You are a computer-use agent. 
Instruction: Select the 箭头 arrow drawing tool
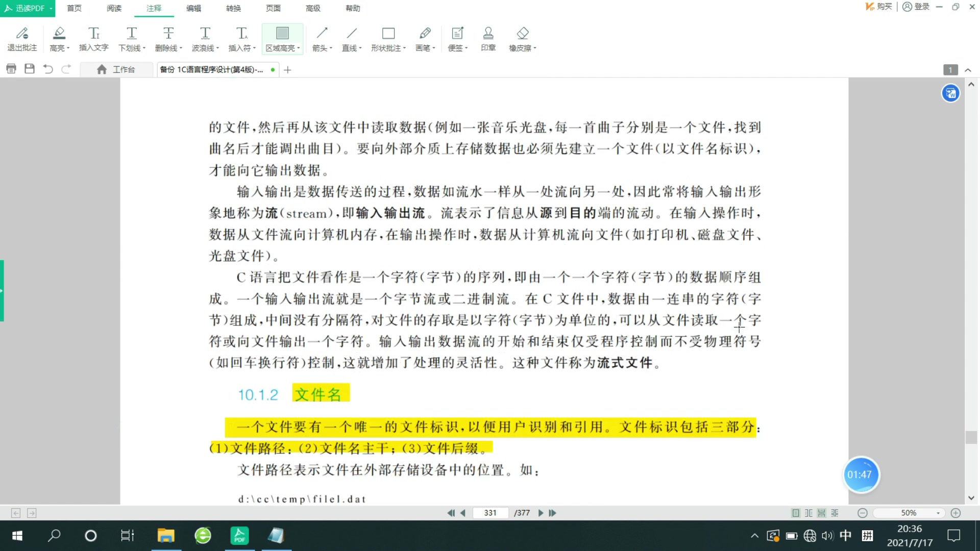point(321,36)
